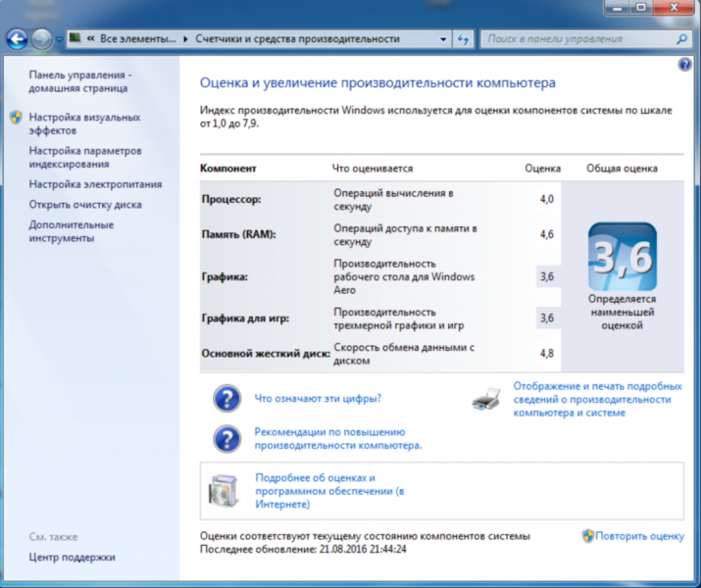Click shield icon beside 'Повторить оценку'
The image size is (701, 588).
pos(588,536)
